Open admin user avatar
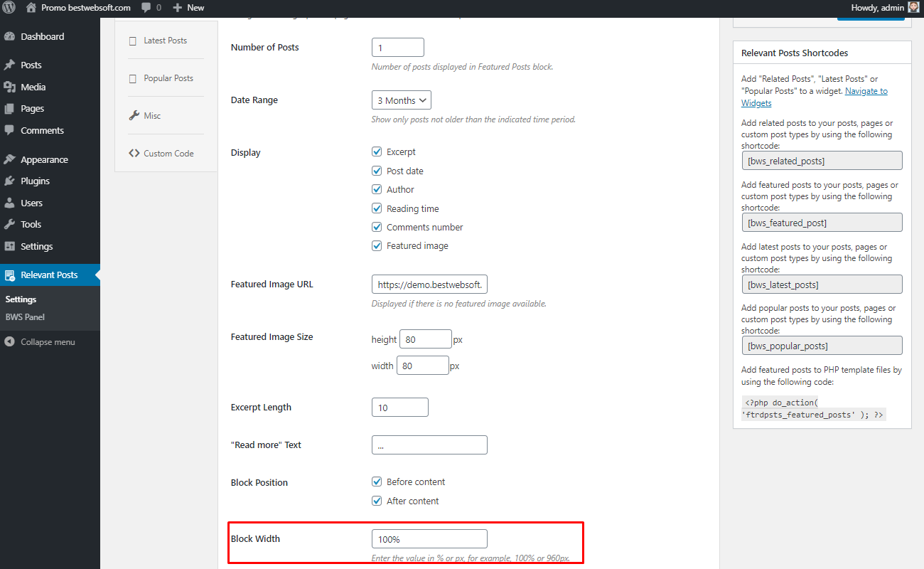Viewport: 924px width, 569px height. click(x=913, y=8)
